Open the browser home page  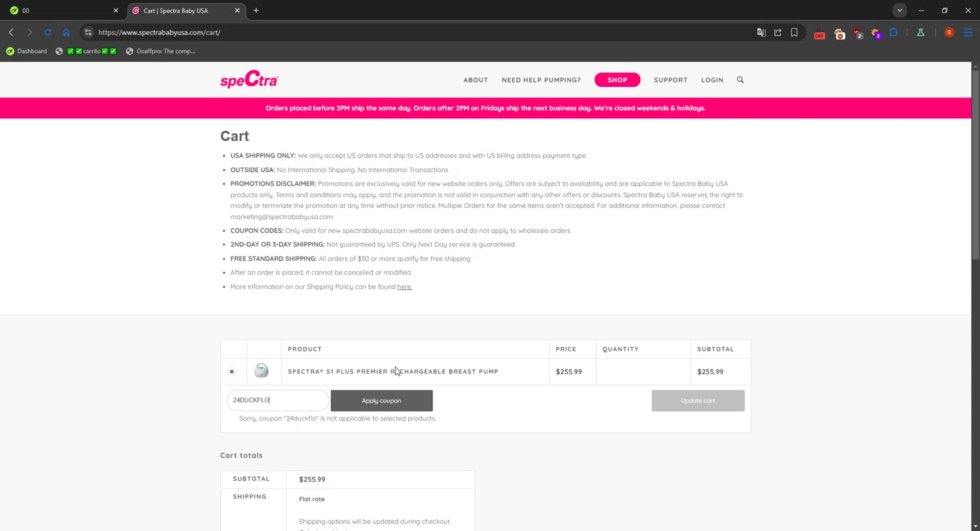(x=66, y=32)
